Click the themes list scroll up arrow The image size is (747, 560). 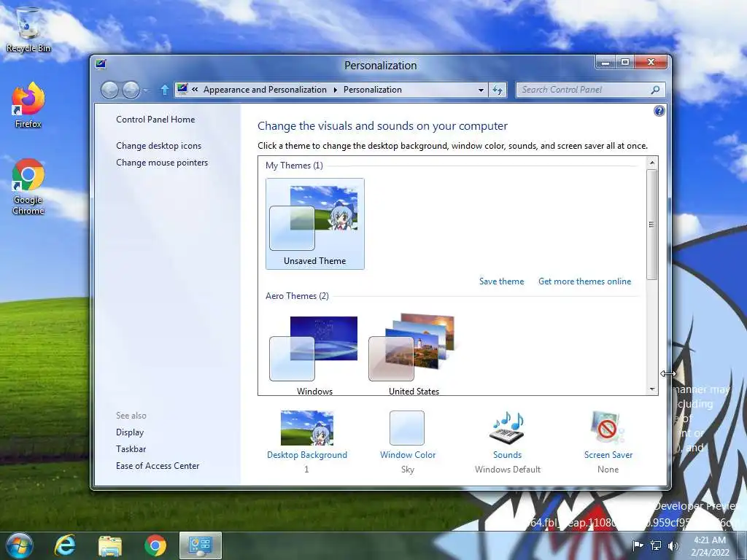(x=652, y=163)
